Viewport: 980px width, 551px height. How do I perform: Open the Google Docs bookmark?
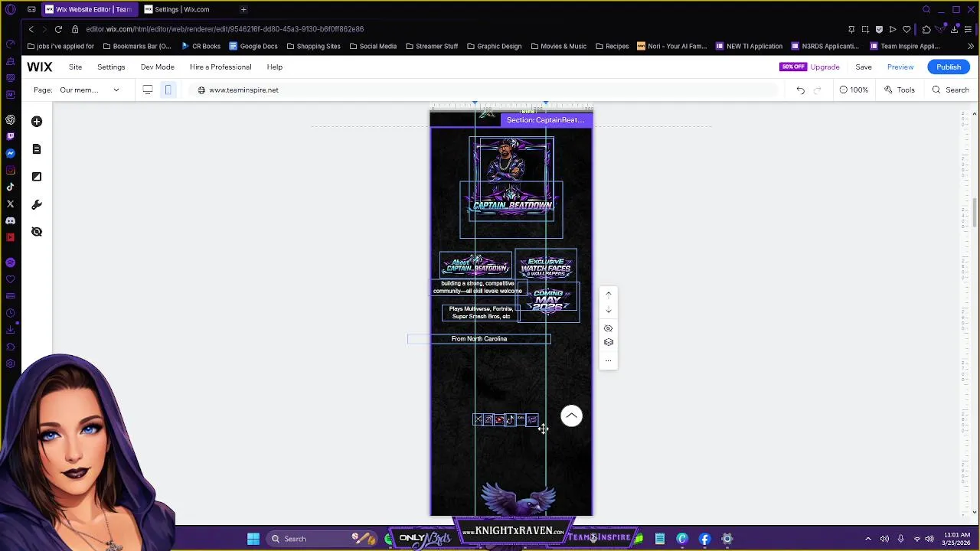pyautogui.click(x=253, y=46)
